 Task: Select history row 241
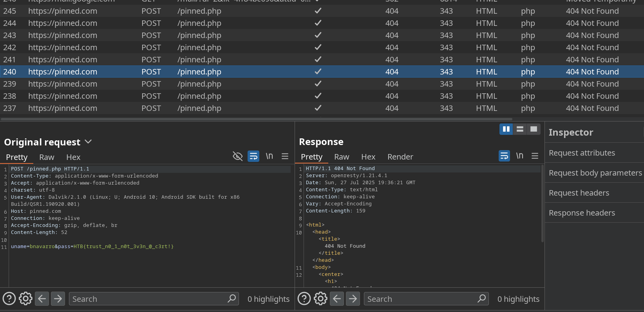tap(322, 60)
